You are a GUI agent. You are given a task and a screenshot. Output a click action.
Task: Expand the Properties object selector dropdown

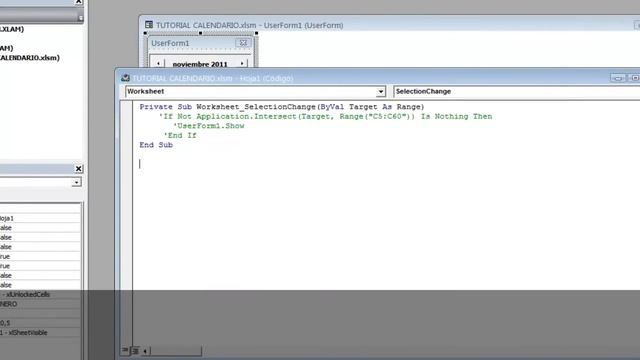(x=76, y=182)
